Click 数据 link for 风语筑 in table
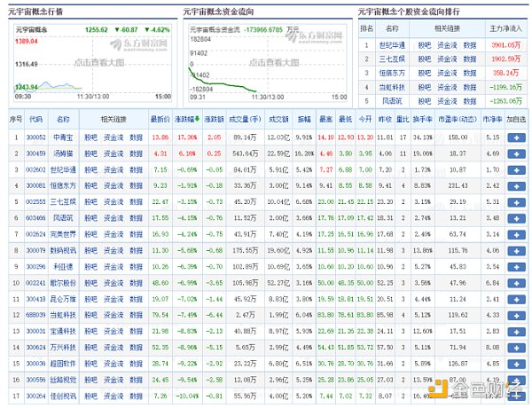The width and height of the screenshot is (532, 408). [136, 218]
